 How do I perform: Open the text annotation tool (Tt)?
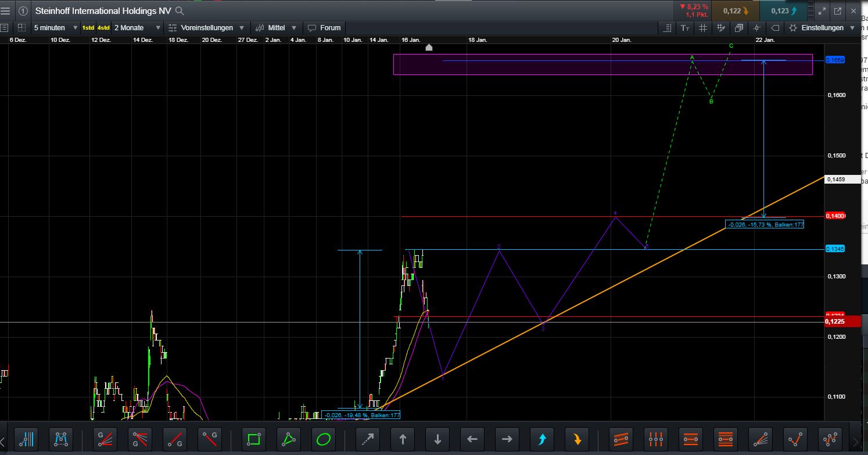tap(686, 27)
